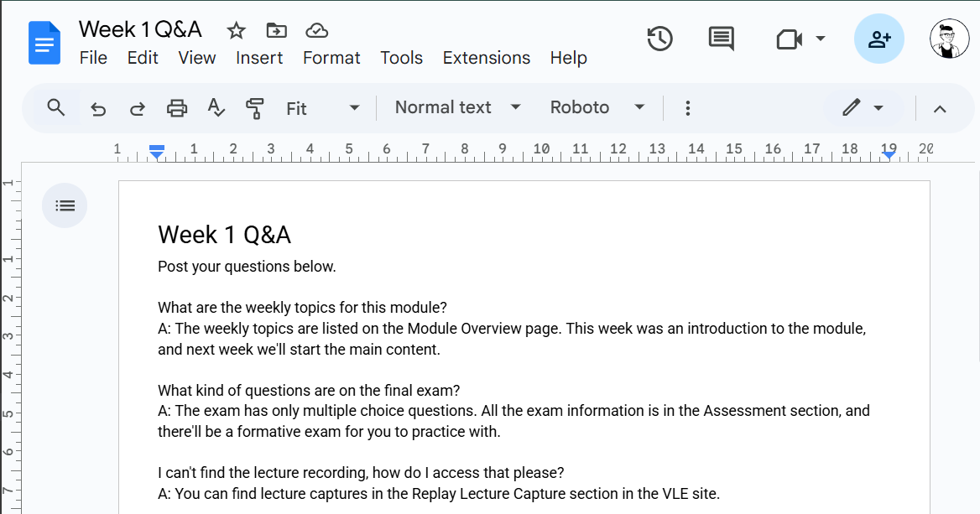Screen dimensions: 980x514
Task: Open the Extensions menu
Action: coord(487,58)
